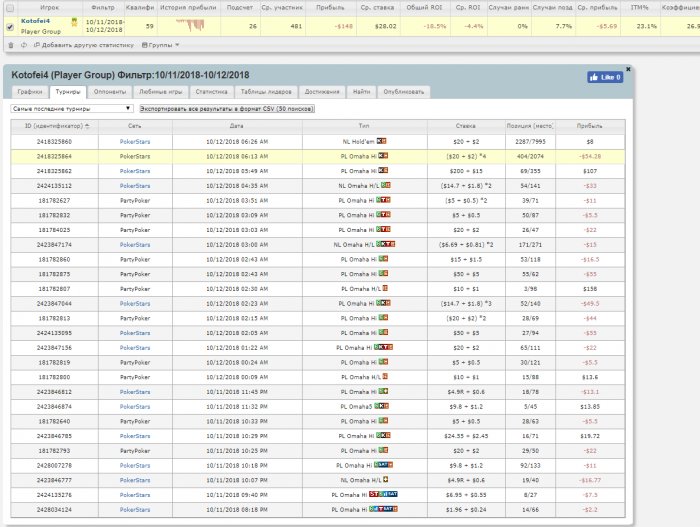This screenshot has height=527, width=700.
Task: Switch to the Графики tab
Action: [30, 92]
